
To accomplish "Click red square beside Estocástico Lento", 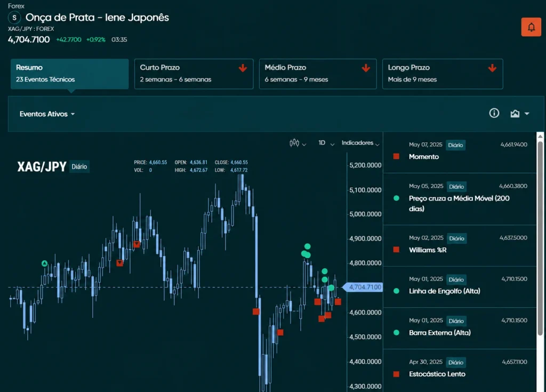I will tap(396, 374).
